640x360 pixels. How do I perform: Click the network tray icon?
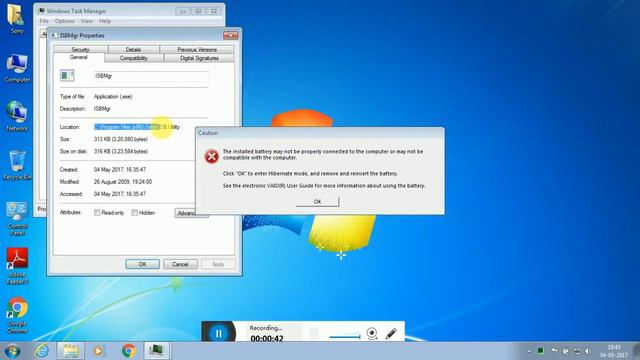577,351
